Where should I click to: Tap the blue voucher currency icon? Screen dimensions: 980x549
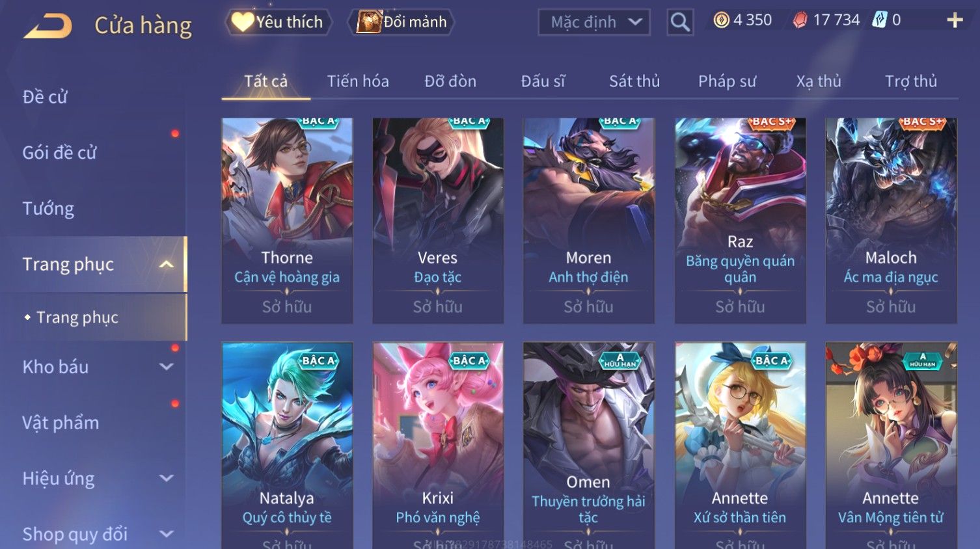[x=879, y=20]
